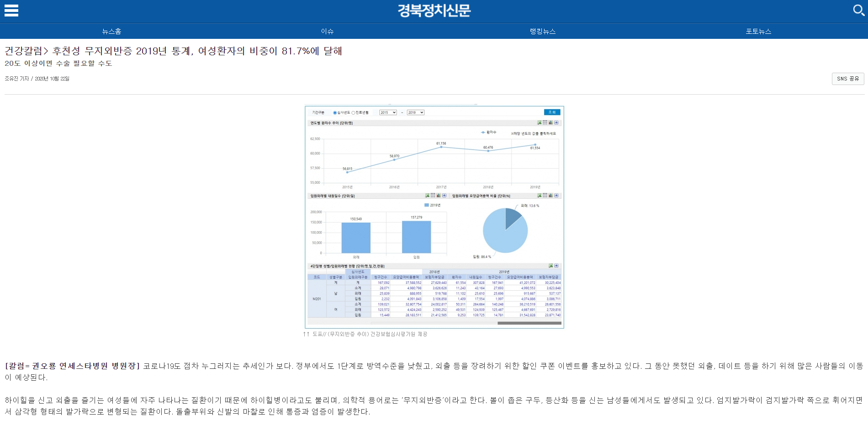
Task: Open the 포토뉴스 navigation tab
Action: pyautogui.click(x=758, y=31)
